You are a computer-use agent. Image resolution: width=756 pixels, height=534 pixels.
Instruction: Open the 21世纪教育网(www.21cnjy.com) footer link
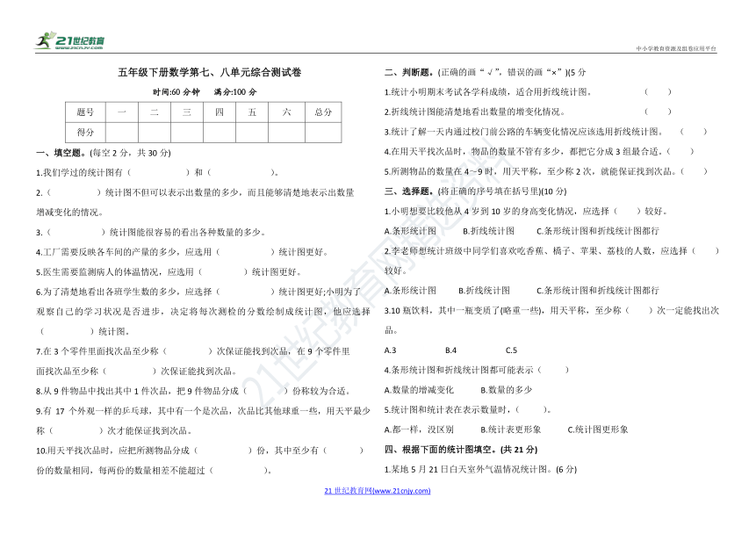(377, 491)
